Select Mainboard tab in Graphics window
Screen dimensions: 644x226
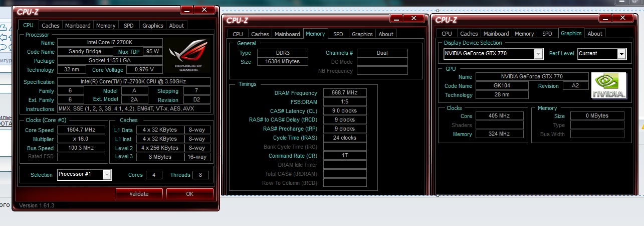[x=496, y=34]
